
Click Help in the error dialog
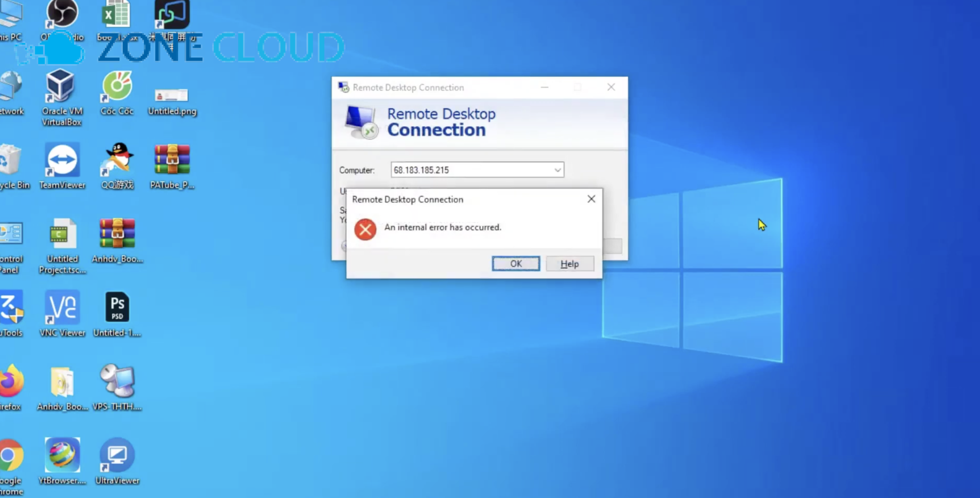(570, 264)
